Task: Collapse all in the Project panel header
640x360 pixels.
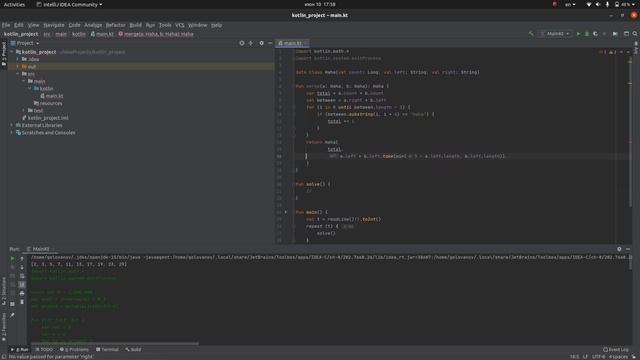Action: (251, 43)
